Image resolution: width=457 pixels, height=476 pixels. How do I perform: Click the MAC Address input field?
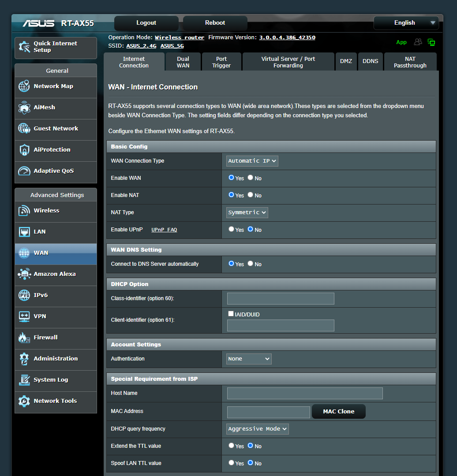coord(268,412)
